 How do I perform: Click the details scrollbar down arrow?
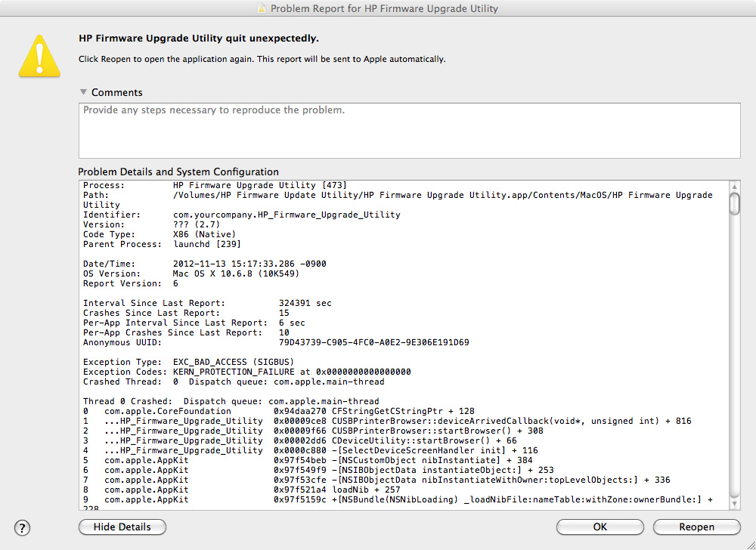pos(734,504)
